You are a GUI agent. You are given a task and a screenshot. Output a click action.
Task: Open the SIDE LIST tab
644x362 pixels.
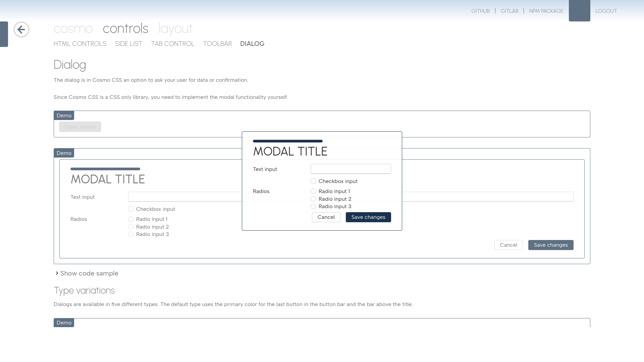(x=129, y=44)
